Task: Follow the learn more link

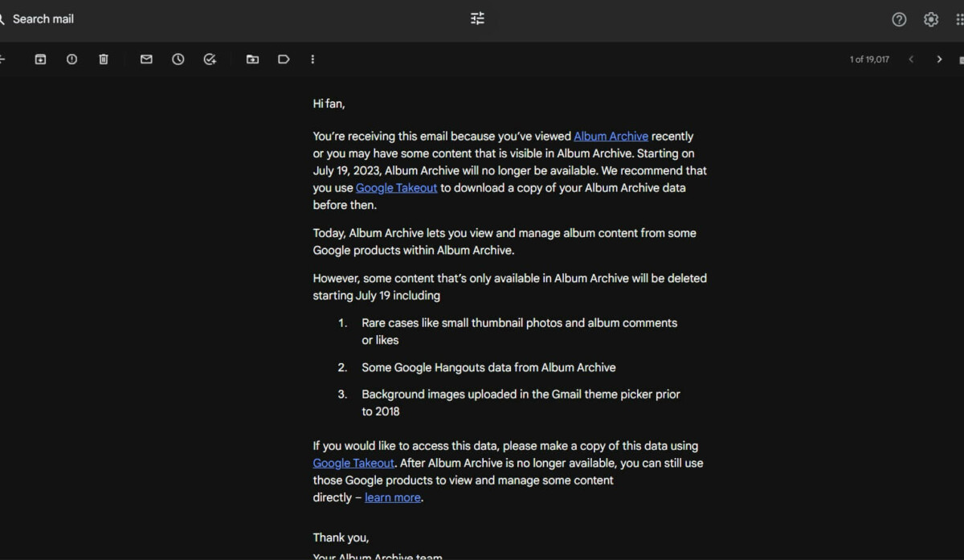Action: click(393, 498)
